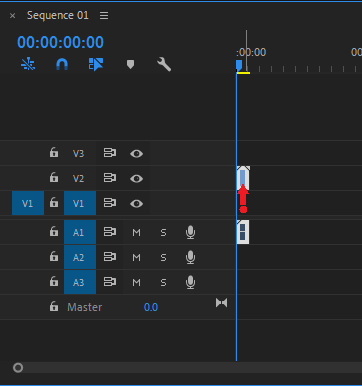
Task: Open Timeline Display Settings wrench
Action: (x=164, y=64)
